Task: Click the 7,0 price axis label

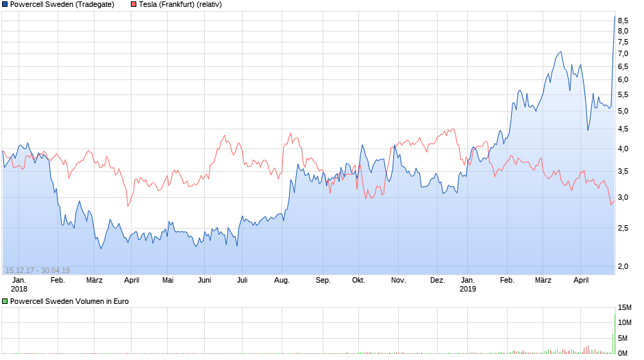Action: pos(623,54)
